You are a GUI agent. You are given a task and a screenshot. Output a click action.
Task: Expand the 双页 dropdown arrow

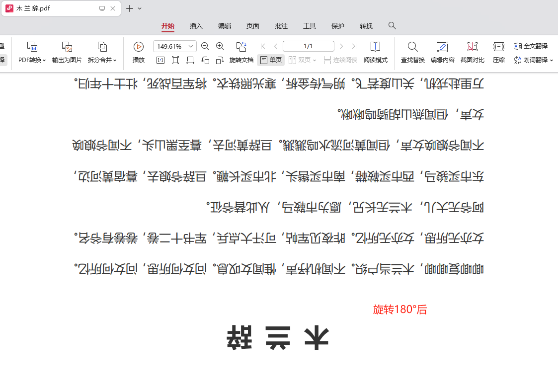point(315,61)
